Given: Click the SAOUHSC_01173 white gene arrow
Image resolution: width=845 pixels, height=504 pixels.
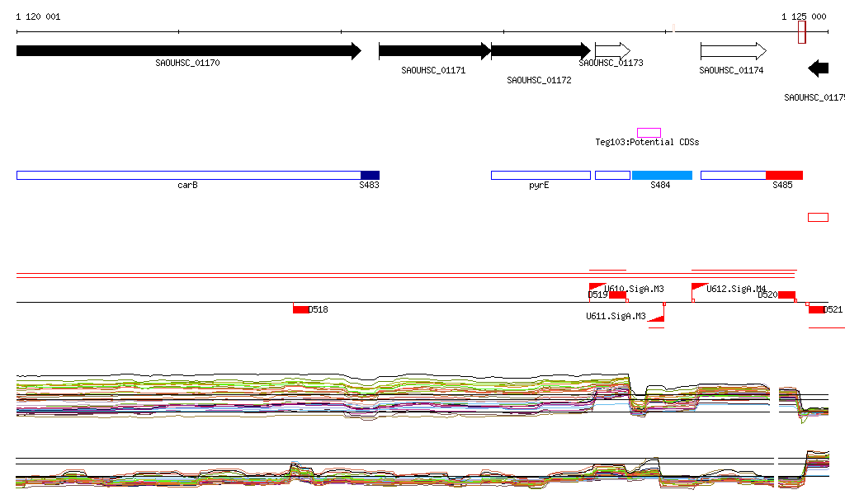Looking at the screenshot, I should click(x=613, y=51).
